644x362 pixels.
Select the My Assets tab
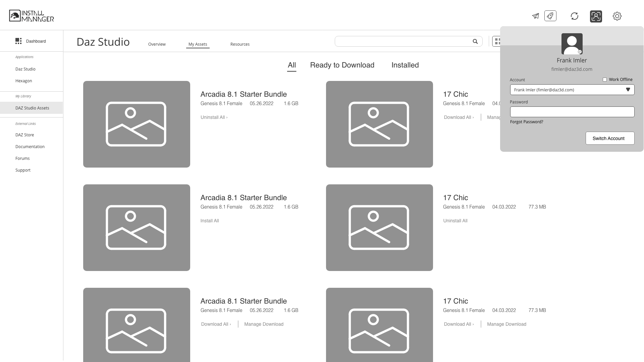click(x=198, y=44)
